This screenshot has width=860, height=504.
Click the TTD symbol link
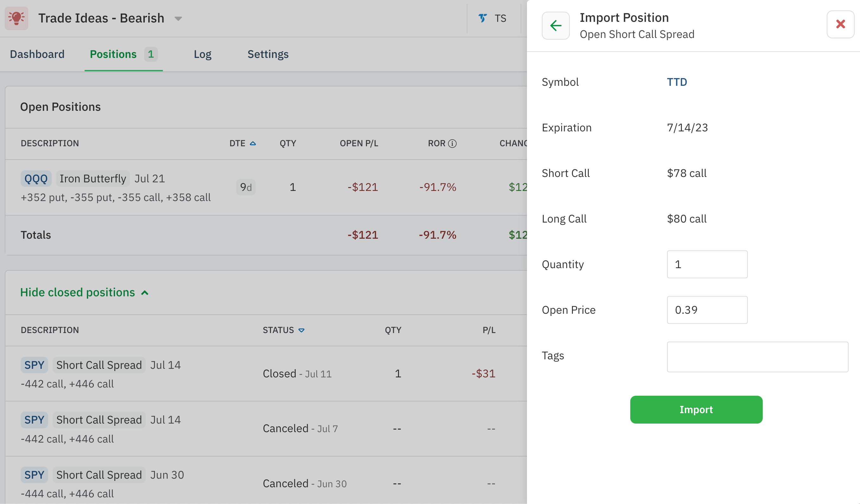point(677,82)
